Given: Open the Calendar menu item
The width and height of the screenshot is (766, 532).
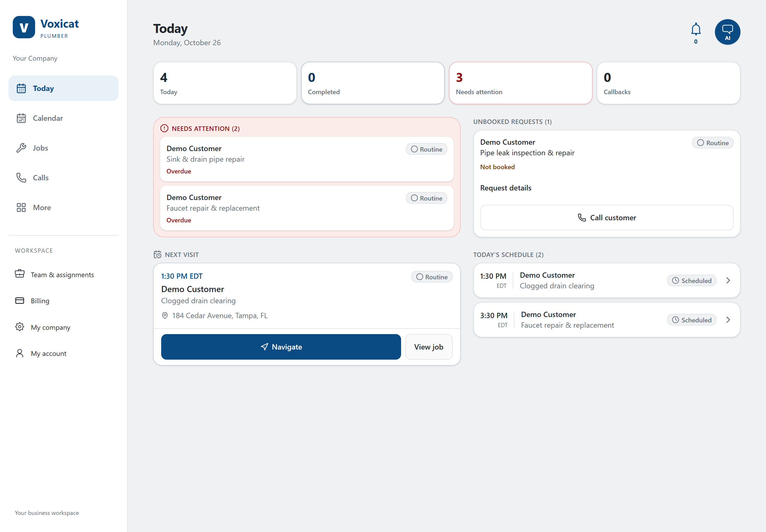Looking at the screenshot, I should click(x=63, y=118).
